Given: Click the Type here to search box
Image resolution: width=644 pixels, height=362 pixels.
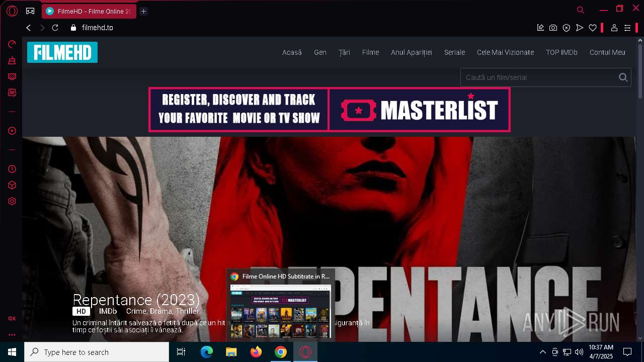Looking at the screenshot, I should pos(97,352).
